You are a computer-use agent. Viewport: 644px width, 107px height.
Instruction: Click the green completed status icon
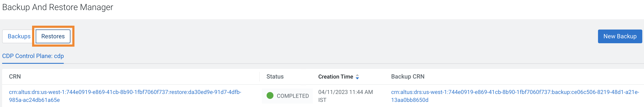270,95
